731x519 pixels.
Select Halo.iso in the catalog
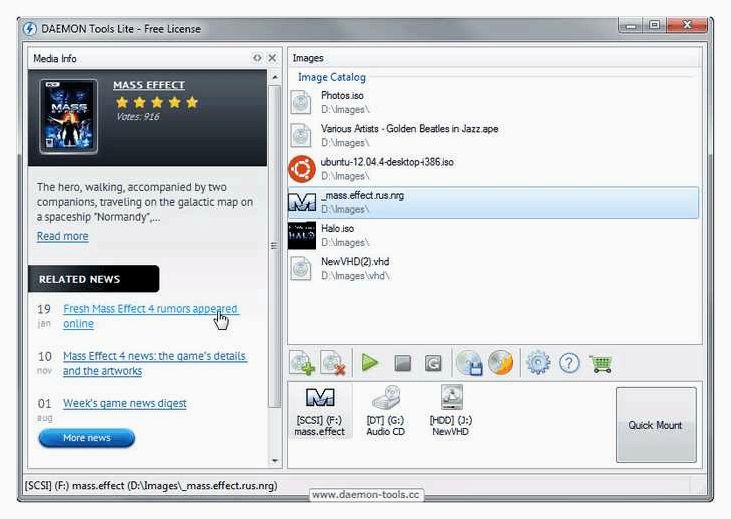[493, 235]
